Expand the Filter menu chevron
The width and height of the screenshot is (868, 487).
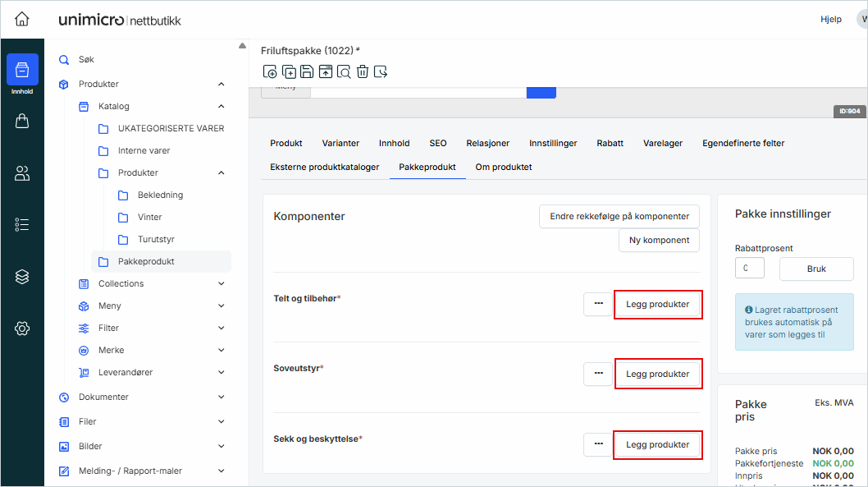pos(221,328)
